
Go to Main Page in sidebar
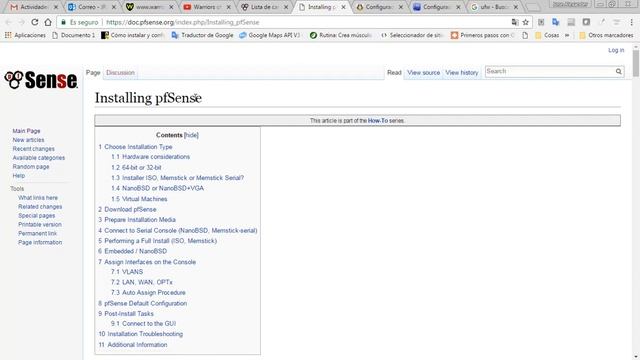coord(26,131)
